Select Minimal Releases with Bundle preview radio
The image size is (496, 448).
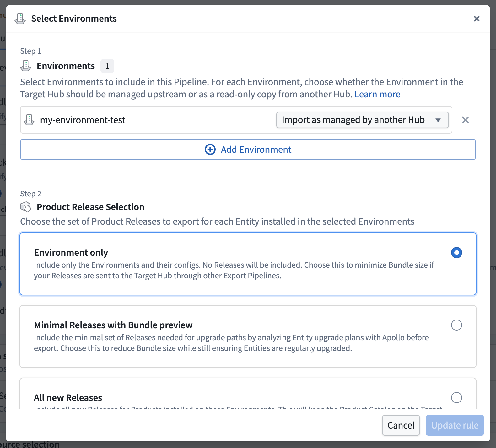click(x=456, y=325)
